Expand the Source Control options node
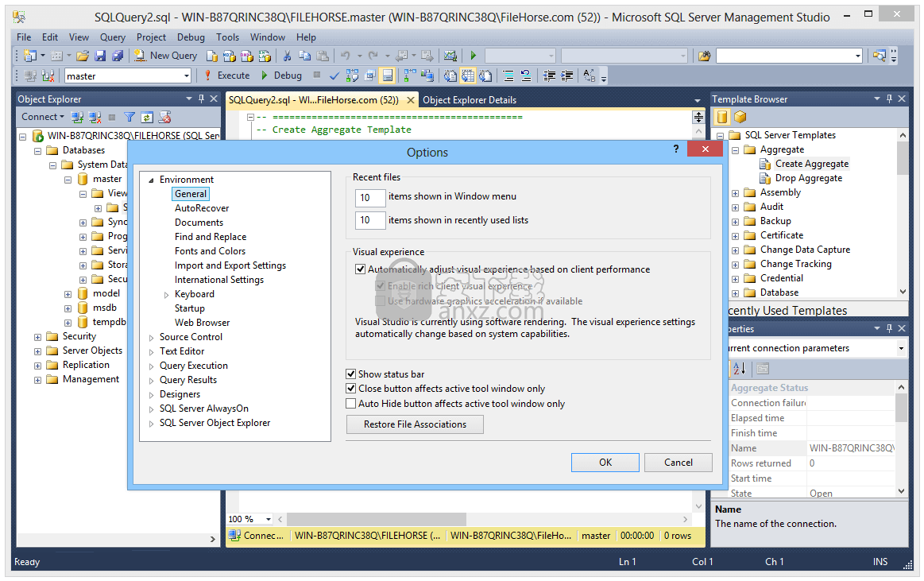The width and height of the screenshot is (924, 581). coord(152,338)
